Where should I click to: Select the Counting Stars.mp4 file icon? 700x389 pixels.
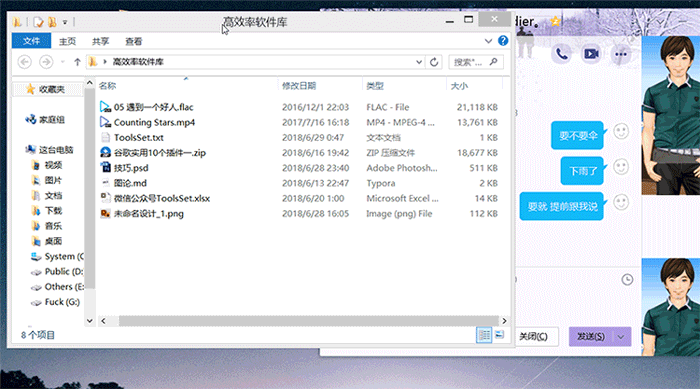(x=105, y=122)
